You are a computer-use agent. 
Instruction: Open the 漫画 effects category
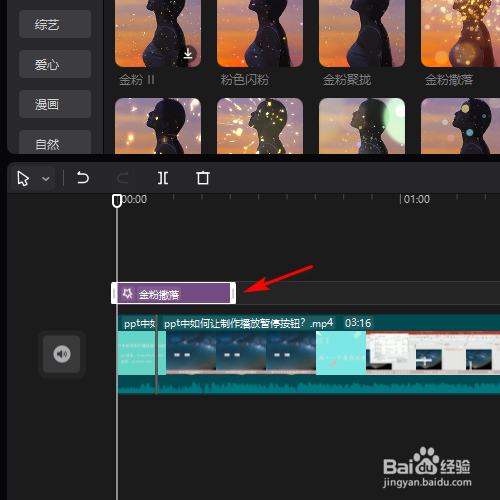(x=55, y=104)
